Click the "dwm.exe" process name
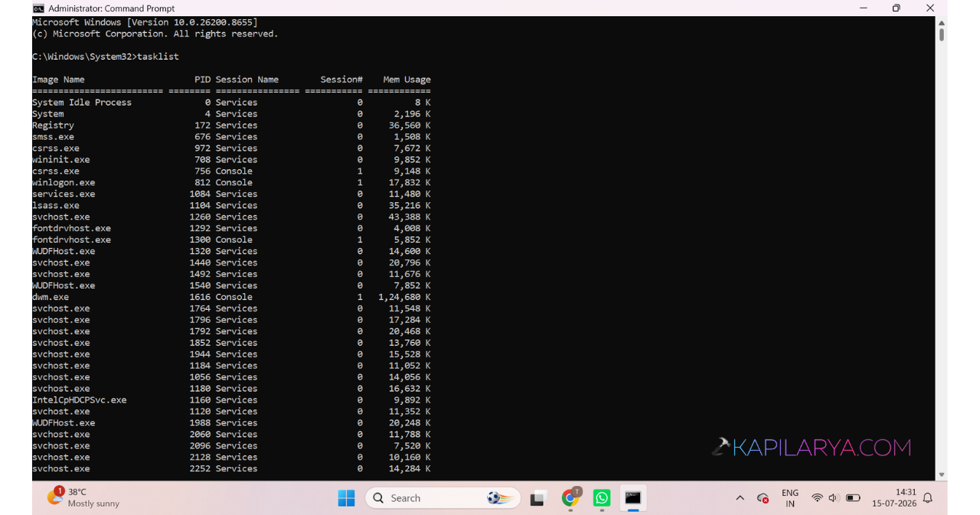This screenshot has width=980, height=515. point(51,297)
